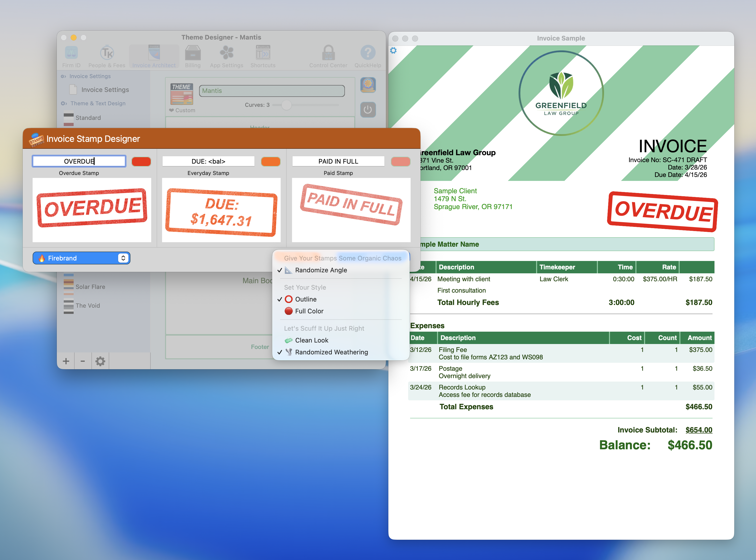
Task: Toggle Randomize Angle option
Action: (x=321, y=270)
